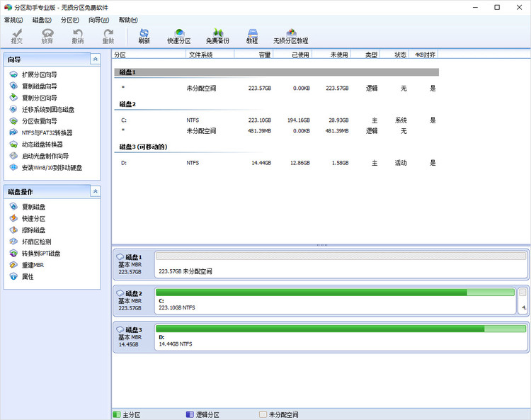
Task: Open the 磁盘(D) menu
Action: point(42,20)
